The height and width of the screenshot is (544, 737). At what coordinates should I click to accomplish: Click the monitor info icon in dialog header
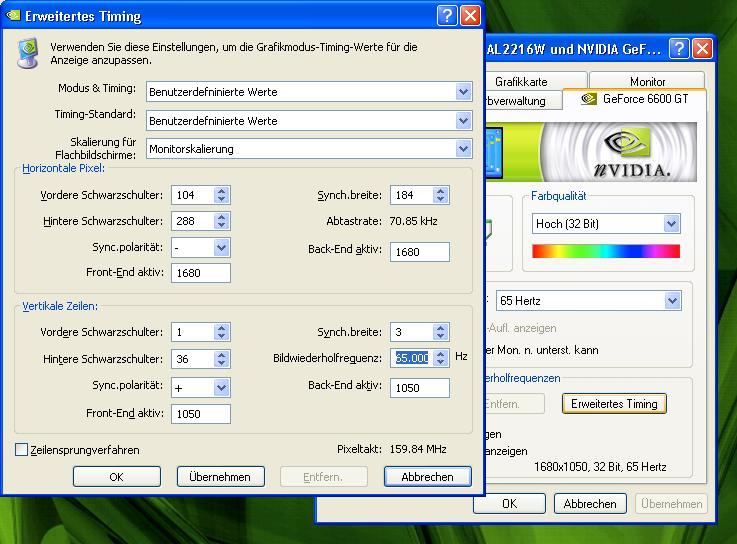(29, 53)
